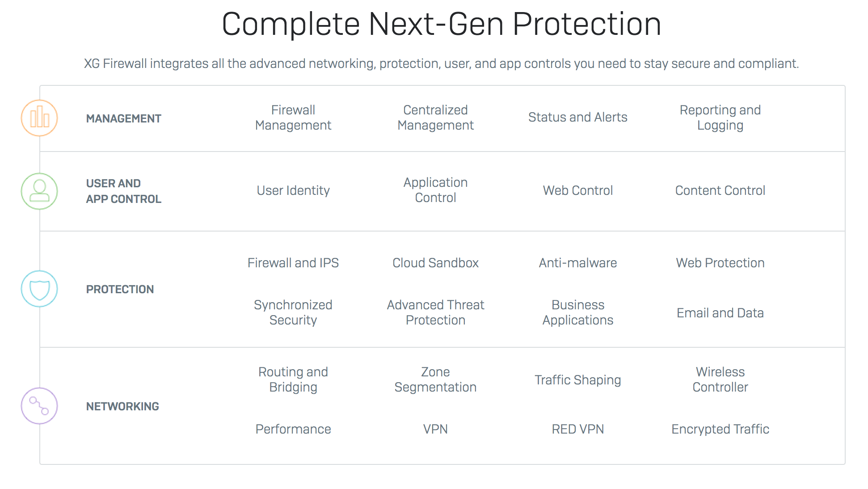Open Reporting and Logging
The width and height of the screenshot is (868, 489).
point(720,118)
